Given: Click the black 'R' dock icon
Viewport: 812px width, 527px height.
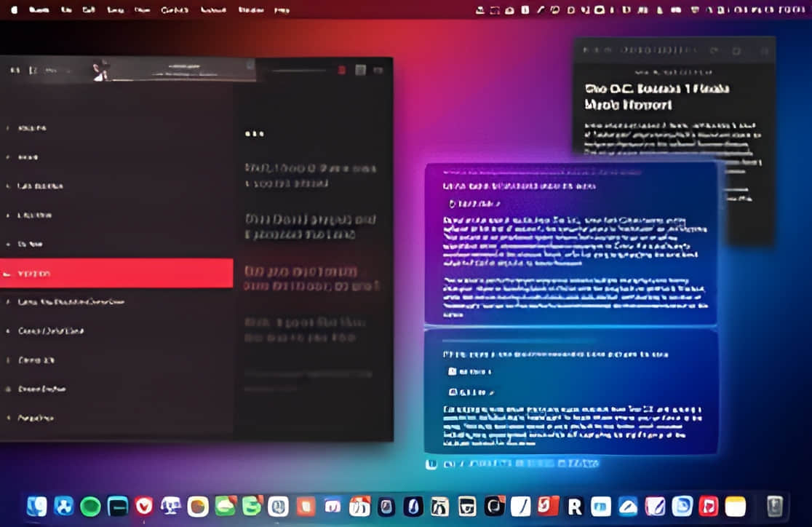Looking at the screenshot, I should [x=575, y=506].
